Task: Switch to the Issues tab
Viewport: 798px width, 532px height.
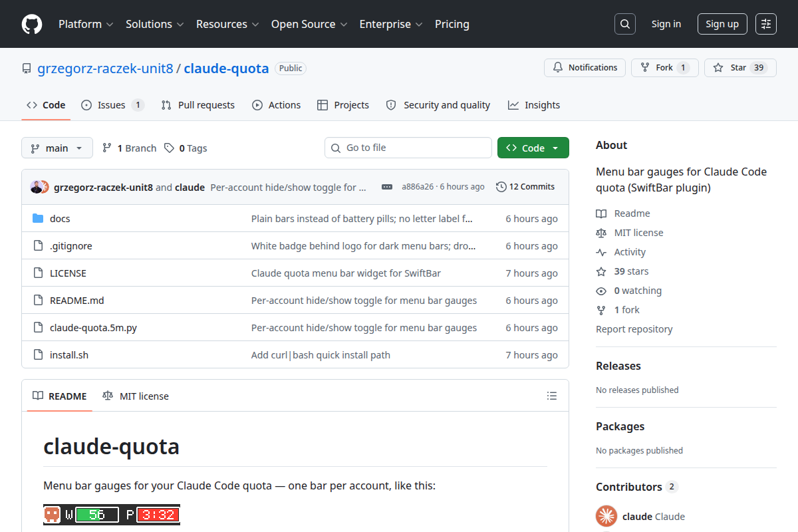Action: [x=112, y=105]
